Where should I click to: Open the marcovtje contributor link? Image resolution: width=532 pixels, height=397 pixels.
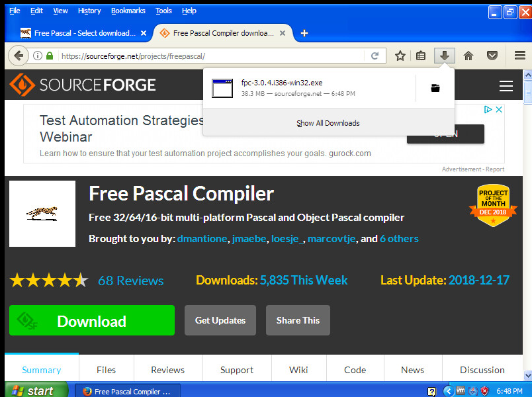point(332,239)
